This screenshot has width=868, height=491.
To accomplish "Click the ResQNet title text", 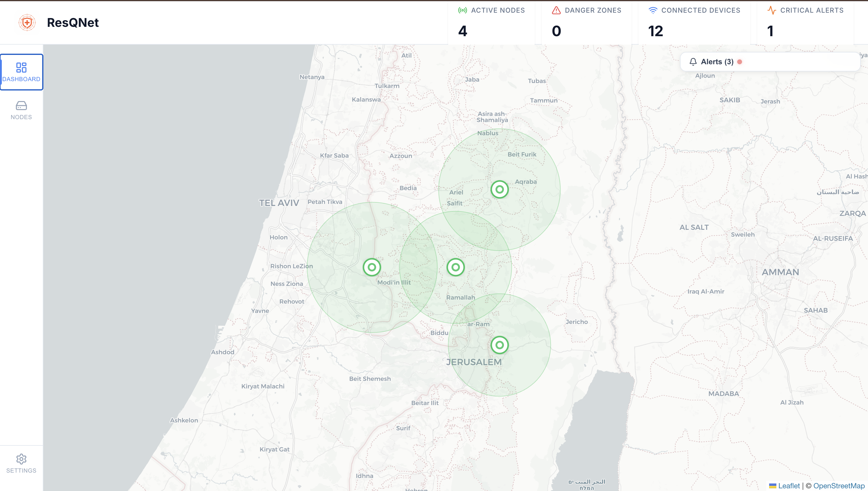I will 73,23.
